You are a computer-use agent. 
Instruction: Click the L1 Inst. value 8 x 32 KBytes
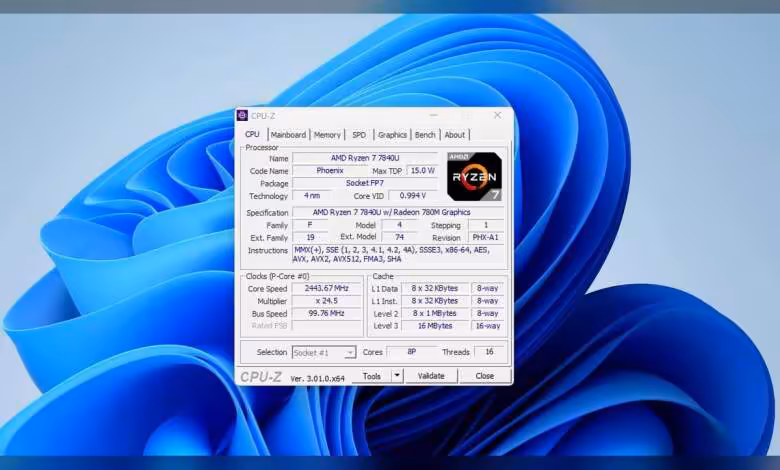point(435,301)
